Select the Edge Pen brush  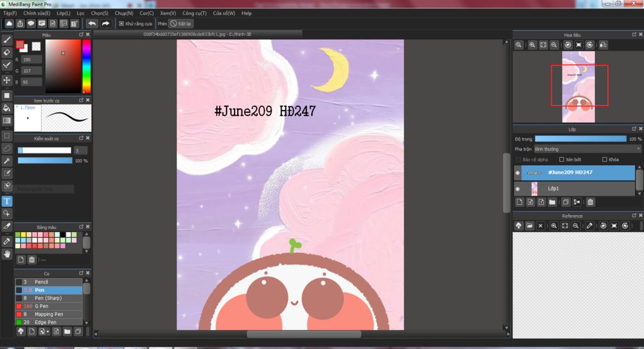[48, 322]
